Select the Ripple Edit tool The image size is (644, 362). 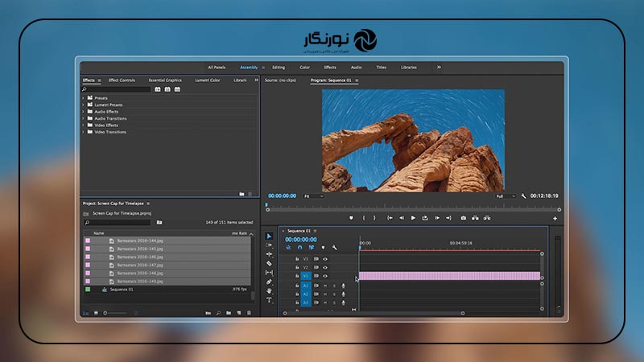tap(269, 254)
